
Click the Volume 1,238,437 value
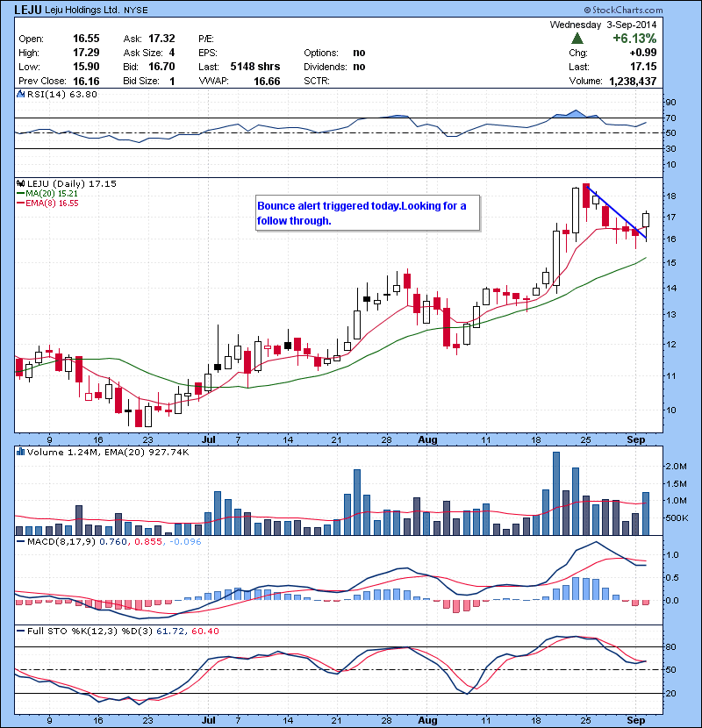point(633,82)
